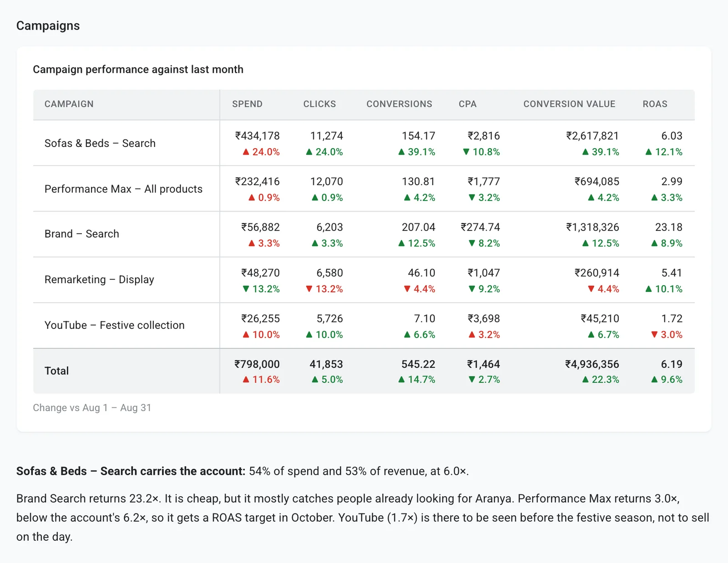Click the 6.19 total ROAS value

(x=672, y=364)
